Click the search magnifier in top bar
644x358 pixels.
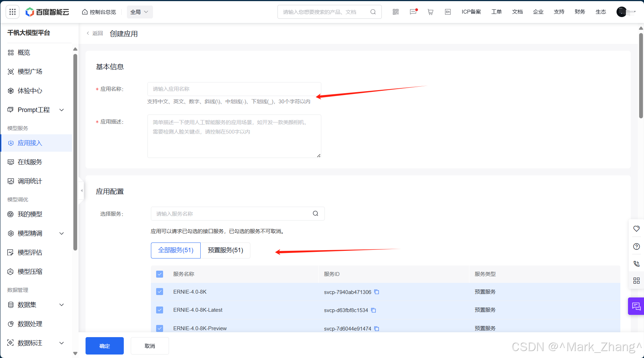[373, 12]
